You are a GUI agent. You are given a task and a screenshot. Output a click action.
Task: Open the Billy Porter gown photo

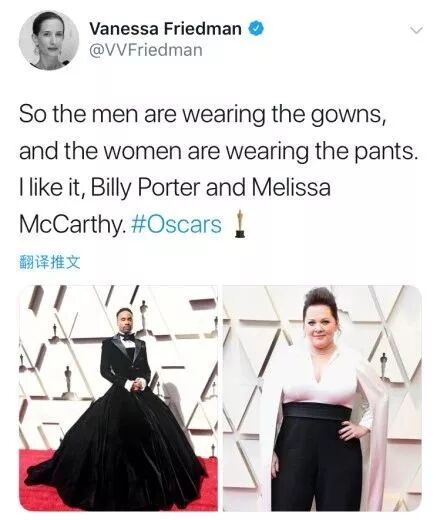pyautogui.click(x=118, y=398)
